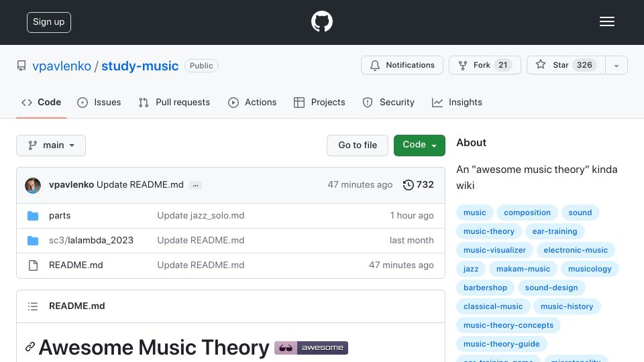Click the README.md panel header title
The height and width of the screenshot is (362, 644).
click(76, 306)
